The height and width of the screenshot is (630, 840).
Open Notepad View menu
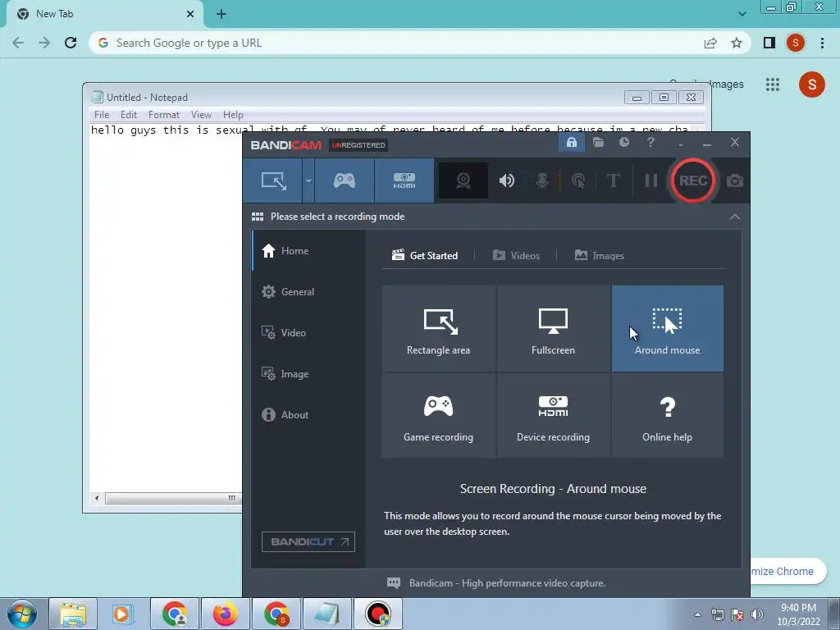click(x=202, y=115)
